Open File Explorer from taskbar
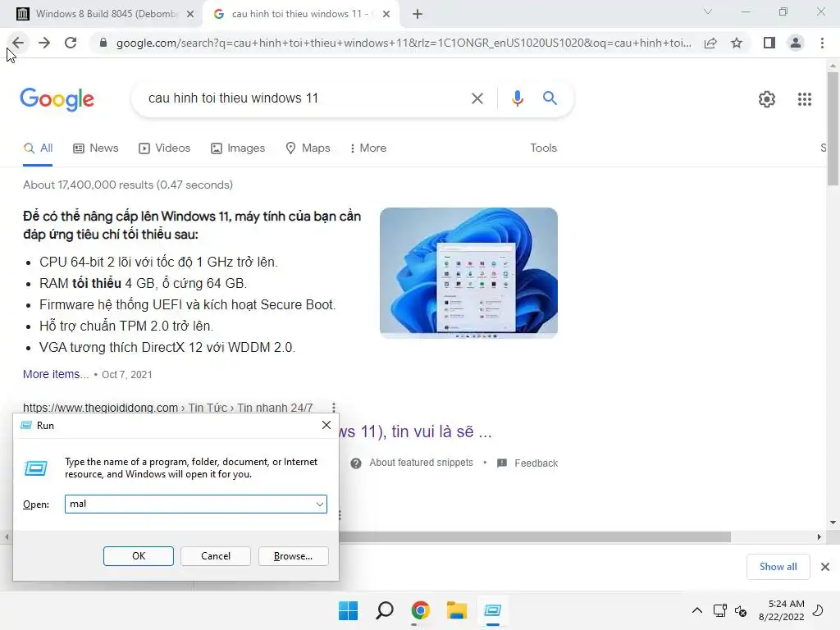840x630 pixels. (x=456, y=610)
